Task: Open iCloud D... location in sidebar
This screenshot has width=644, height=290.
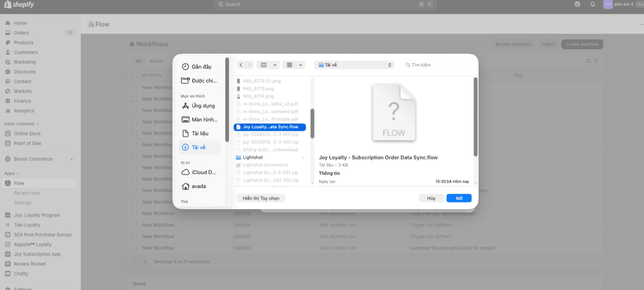Action: coord(200,172)
